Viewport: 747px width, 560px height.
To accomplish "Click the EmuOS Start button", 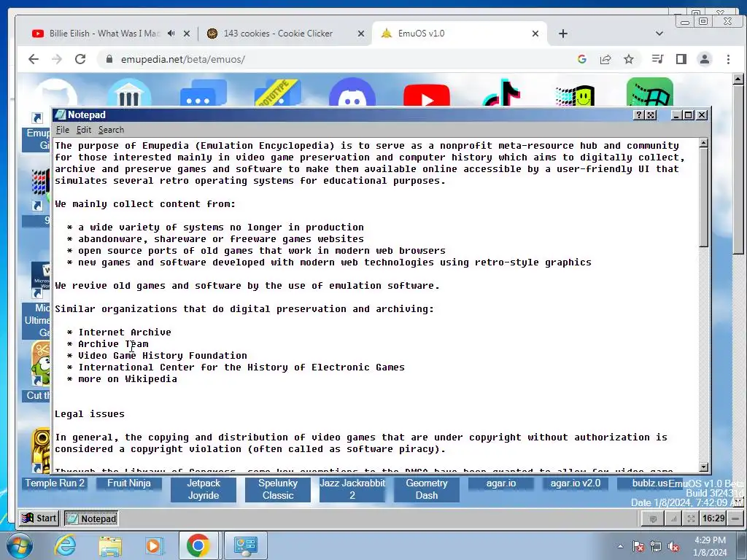I will point(39,518).
